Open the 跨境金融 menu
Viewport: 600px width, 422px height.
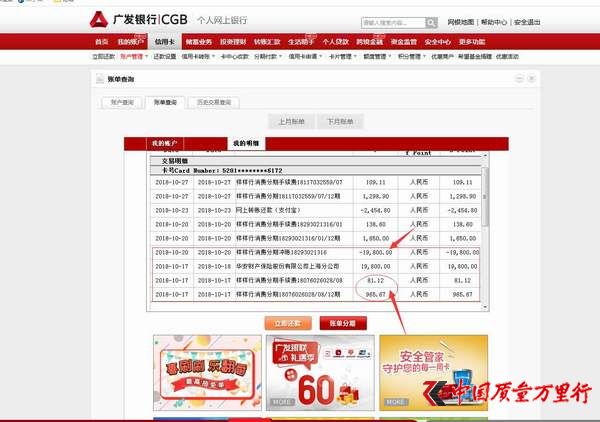point(370,42)
